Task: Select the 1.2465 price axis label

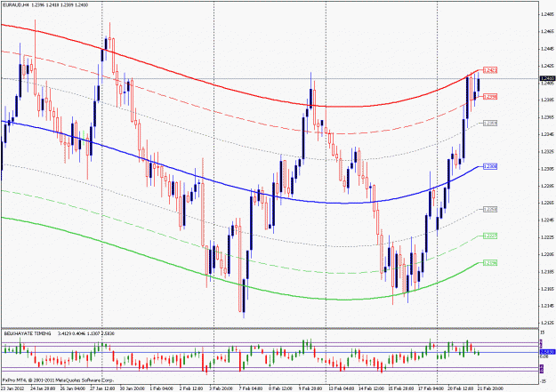Action: coord(548,31)
